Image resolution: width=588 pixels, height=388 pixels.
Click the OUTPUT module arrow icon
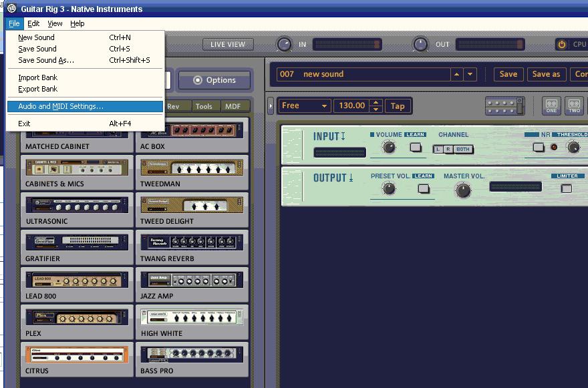(x=351, y=178)
